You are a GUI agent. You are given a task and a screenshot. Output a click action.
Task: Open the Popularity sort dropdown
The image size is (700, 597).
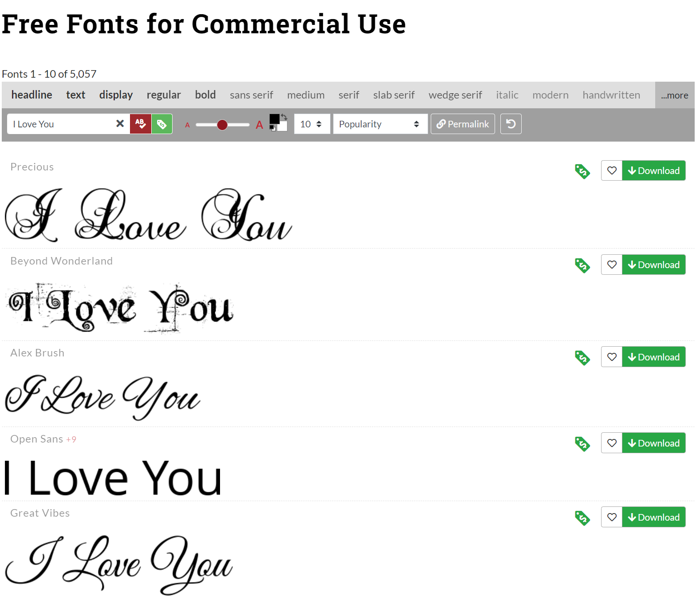click(380, 124)
